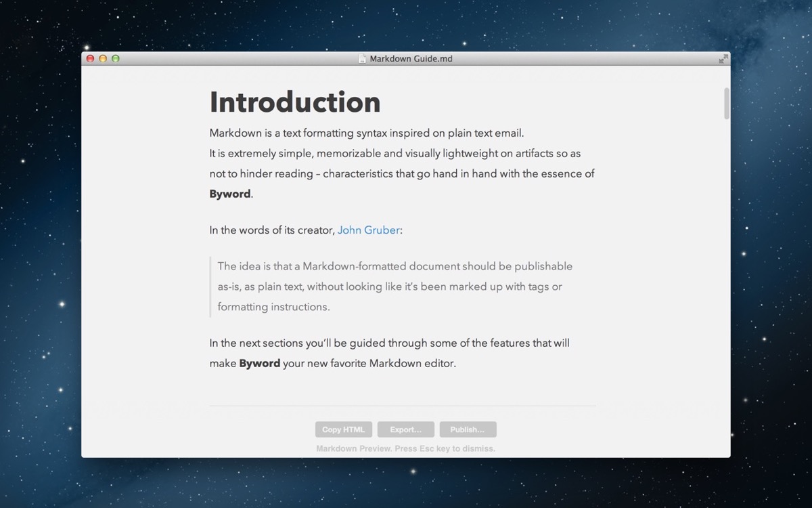Click the vertical scrollbar thumb
812x508 pixels.
727,104
